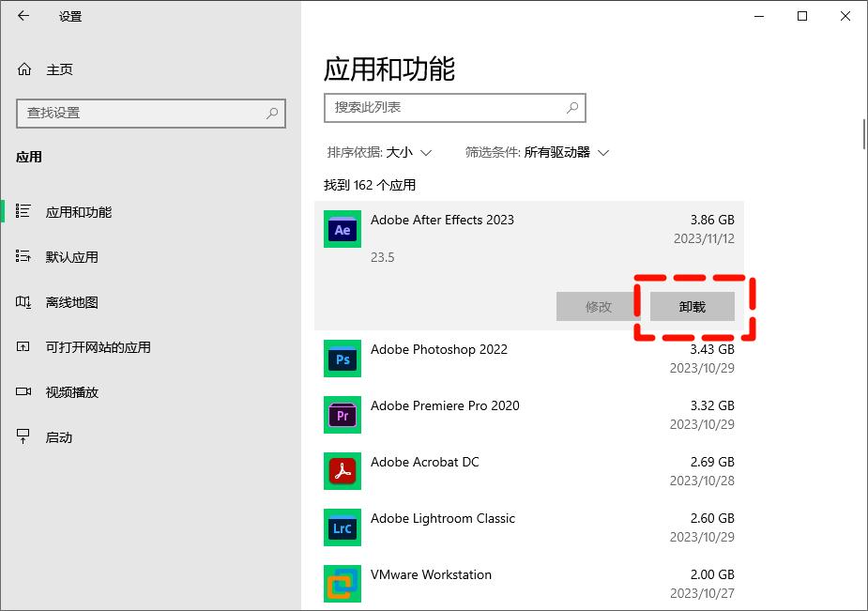868x611 pixels.
Task: Select 可打开网站的应用 in sidebar
Action: 98,347
